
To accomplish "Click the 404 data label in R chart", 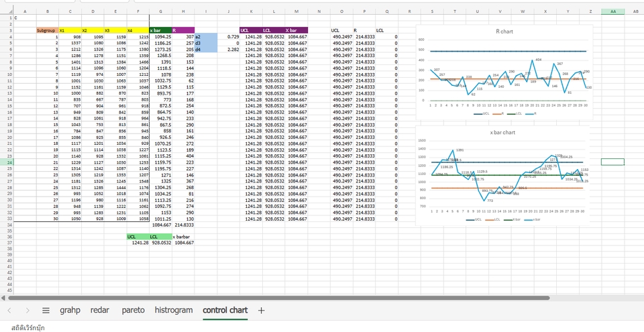I will [539, 60].
